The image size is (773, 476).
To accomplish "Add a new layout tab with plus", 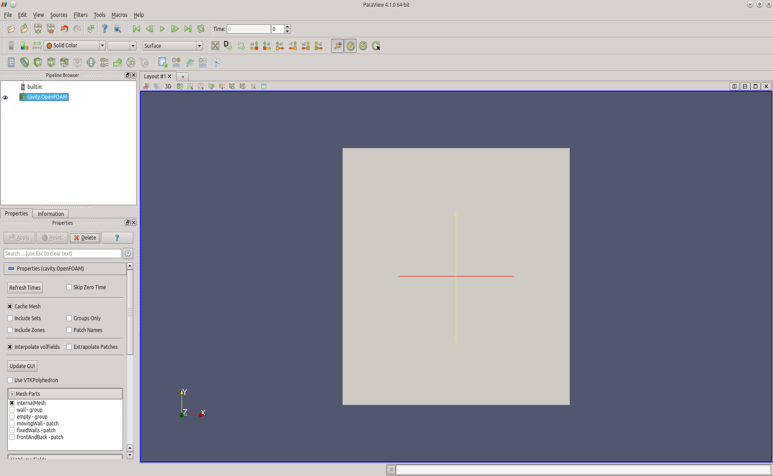I will 182,77.
